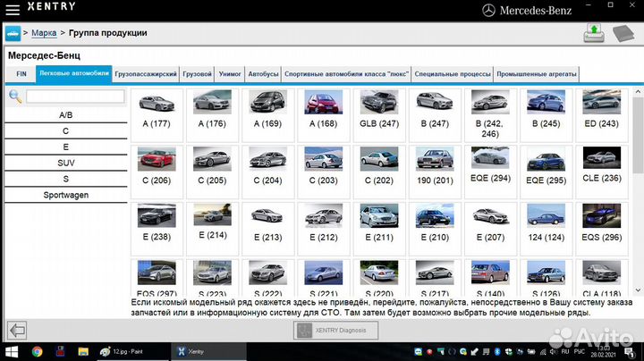Select E (207) model
The height and width of the screenshot is (361, 644).
490,229
